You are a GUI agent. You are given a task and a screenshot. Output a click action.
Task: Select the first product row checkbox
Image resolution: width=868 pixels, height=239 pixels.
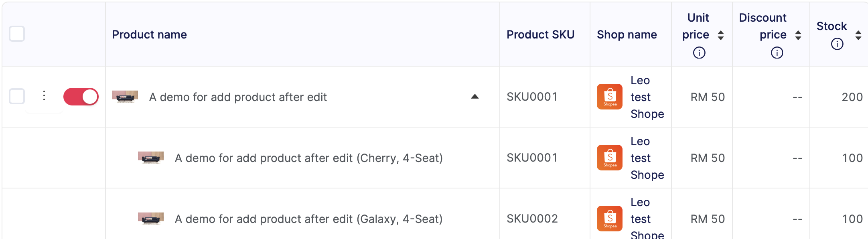pos(17,96)
